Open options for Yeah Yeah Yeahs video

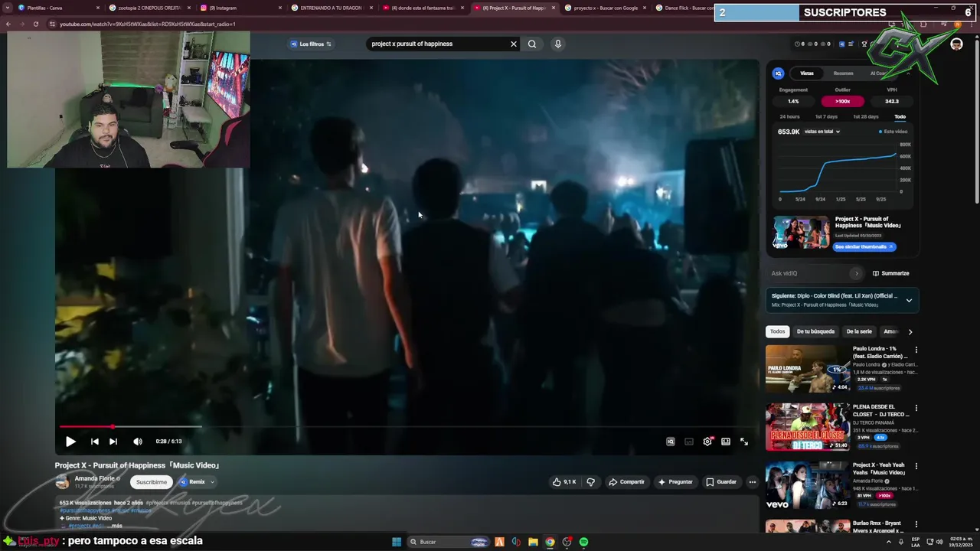tap(916, 466)
